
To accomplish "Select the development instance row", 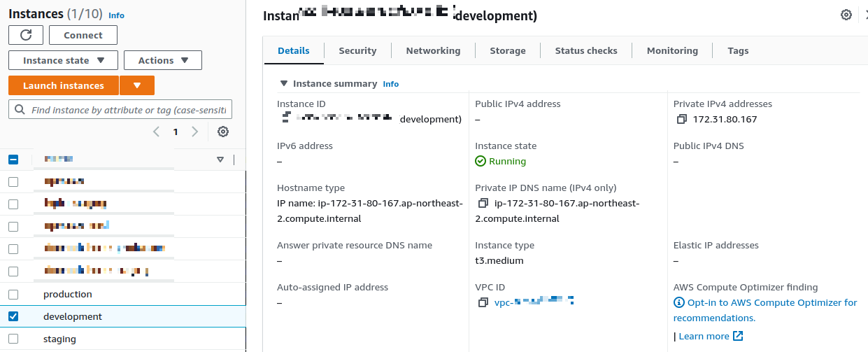I will pyautogui.click(x=123, y=316).
